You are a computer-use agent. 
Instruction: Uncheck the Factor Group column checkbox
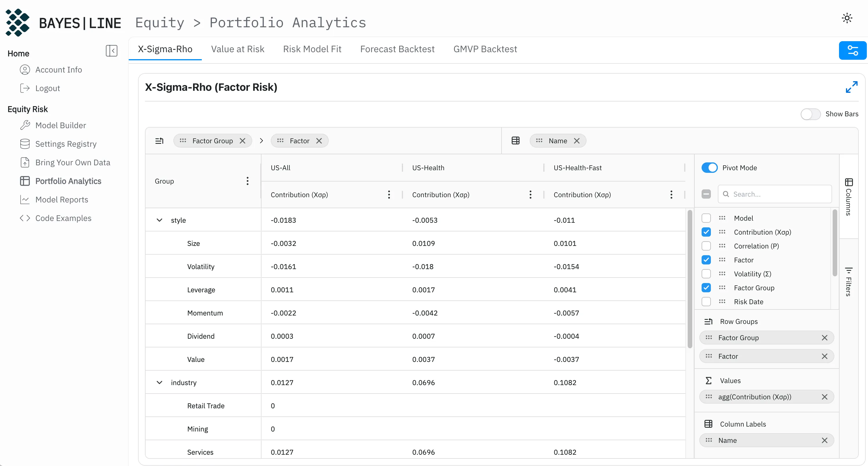click(706, 288)
